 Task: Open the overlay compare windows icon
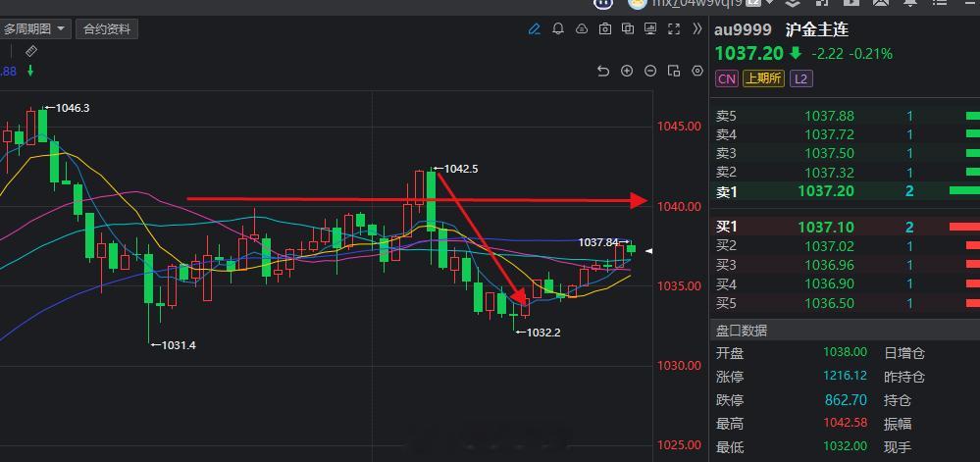pyautogui.click(x=628, y=28)
